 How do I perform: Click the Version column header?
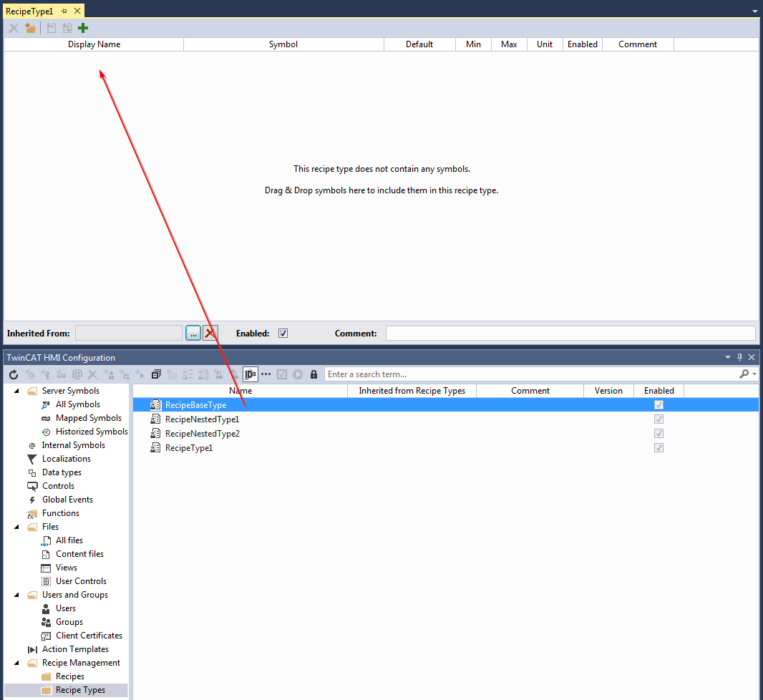pos(608,391)
